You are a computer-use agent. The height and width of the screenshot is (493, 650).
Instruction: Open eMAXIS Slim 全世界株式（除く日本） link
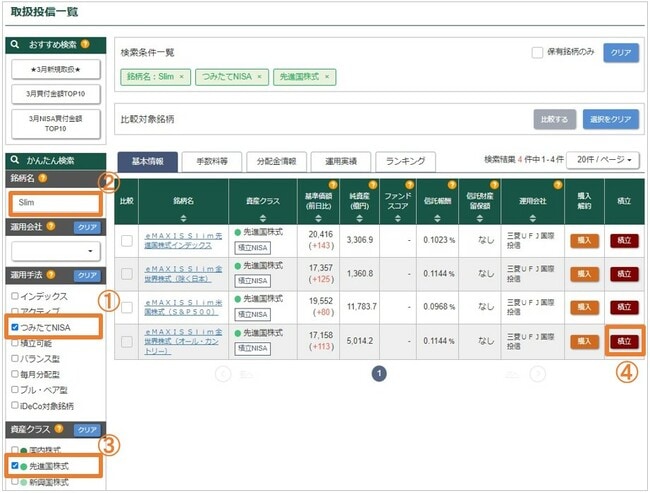pyautogui.click(x=183, y=274)
